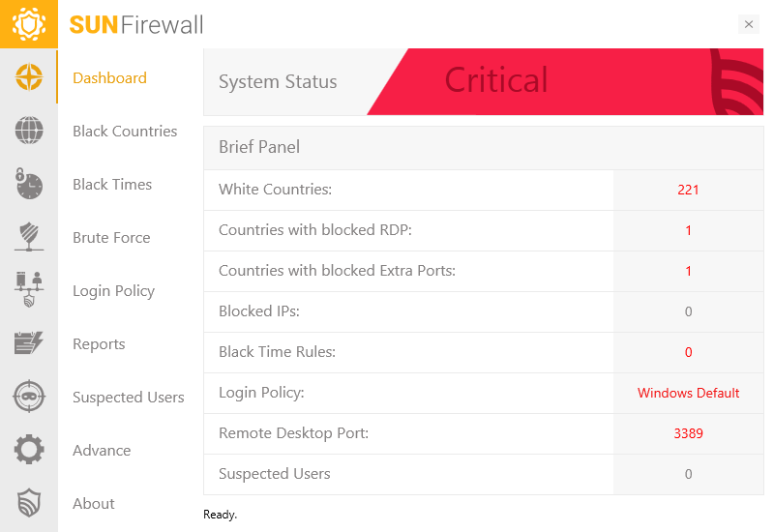Screen dimensions: 774x532
Task: Click the White Countries value 221
Action: point(688,190)
